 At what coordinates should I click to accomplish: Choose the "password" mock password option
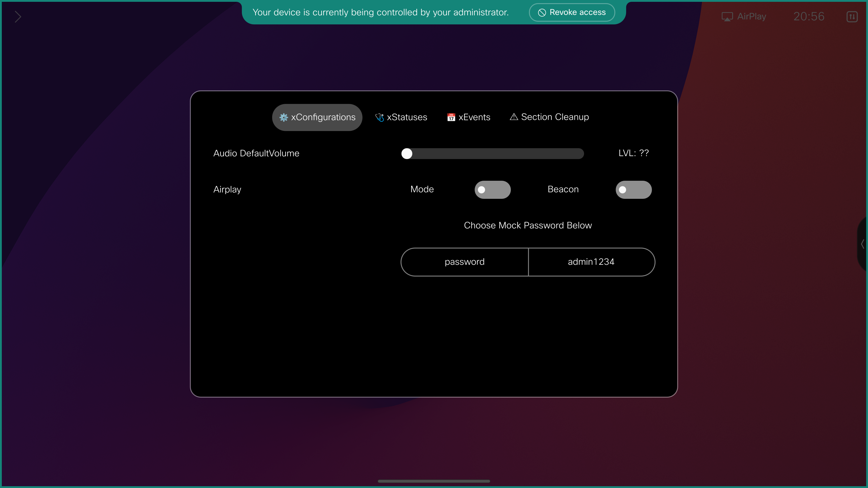point(464,262)
